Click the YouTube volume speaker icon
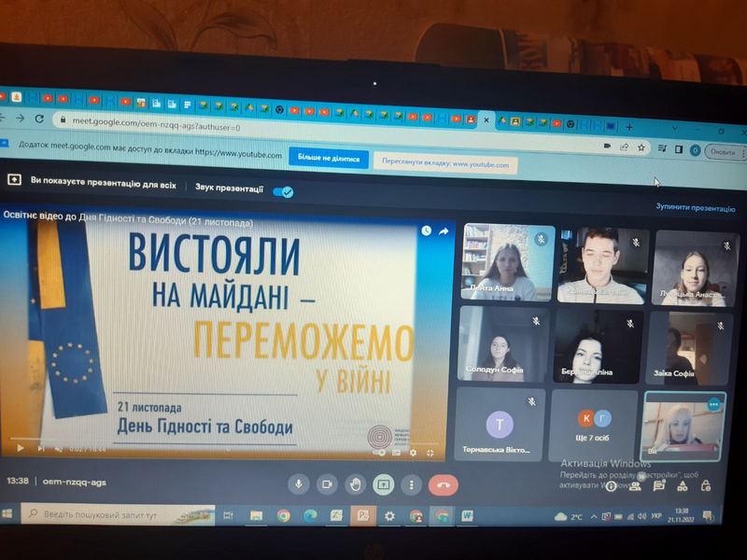Viewport: 747px width, 560px height. 59,449
